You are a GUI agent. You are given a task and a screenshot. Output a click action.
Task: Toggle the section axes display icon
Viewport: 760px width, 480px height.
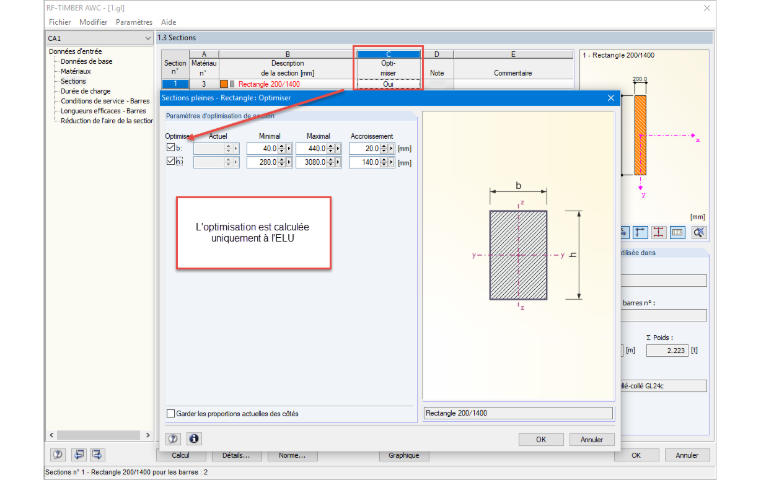(640, 232)
